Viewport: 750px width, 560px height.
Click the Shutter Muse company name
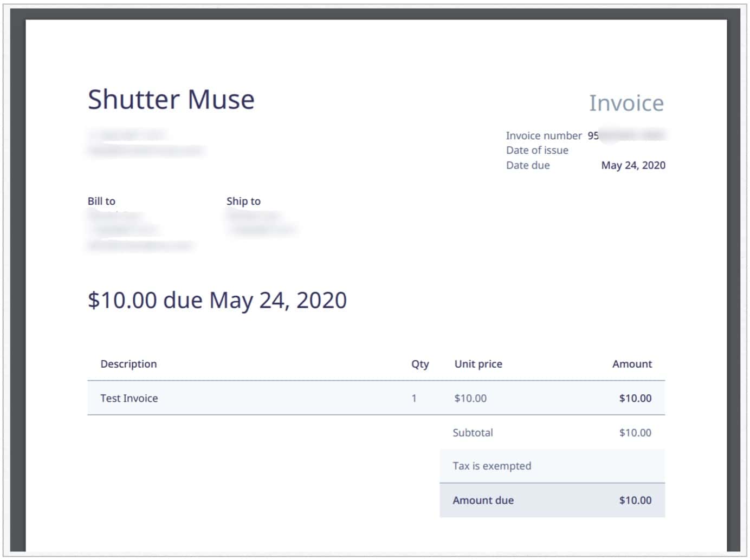[171, 99]
